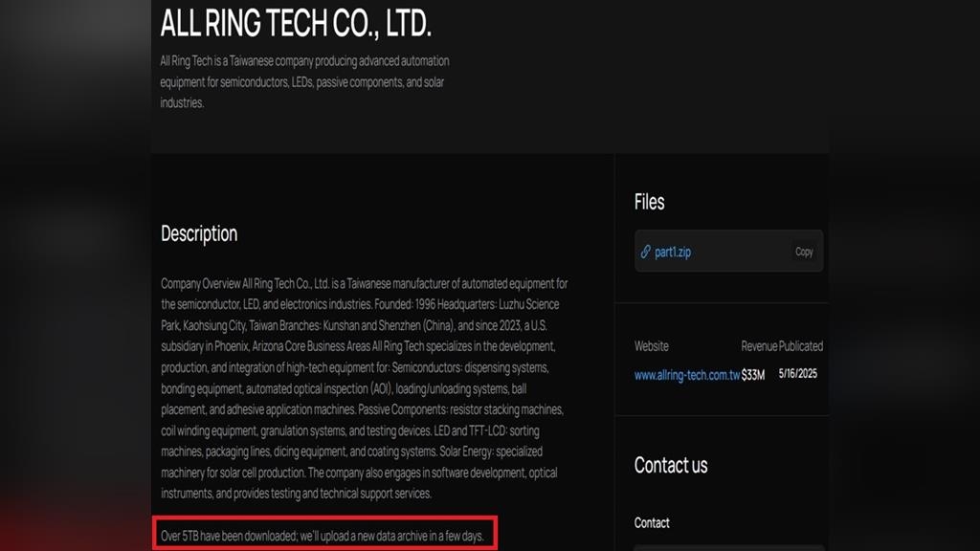Click the $33M revenue value
The height and width of the screenshot is (551, 980).
[x=753, y=375]
